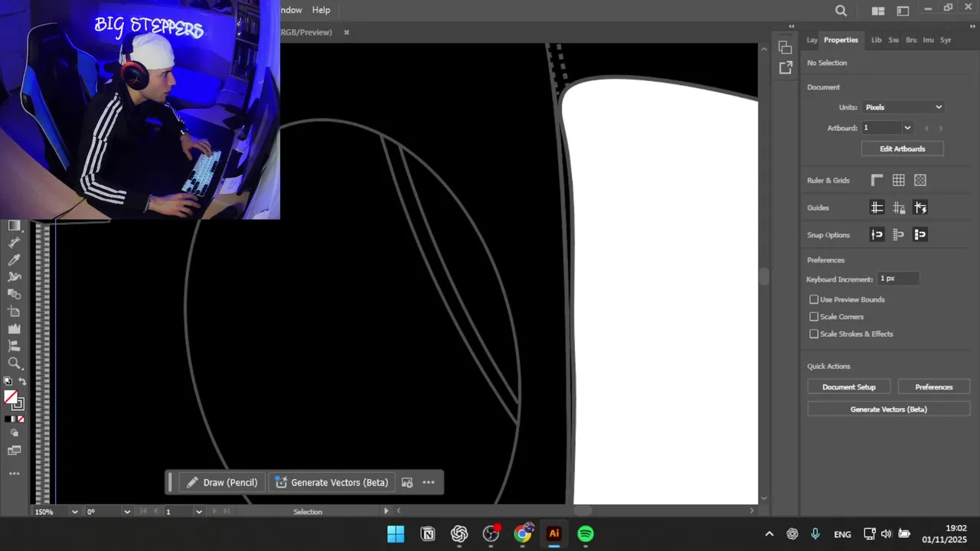
Task: Open Edit Toolbar three dots
Action: point(14,474)
